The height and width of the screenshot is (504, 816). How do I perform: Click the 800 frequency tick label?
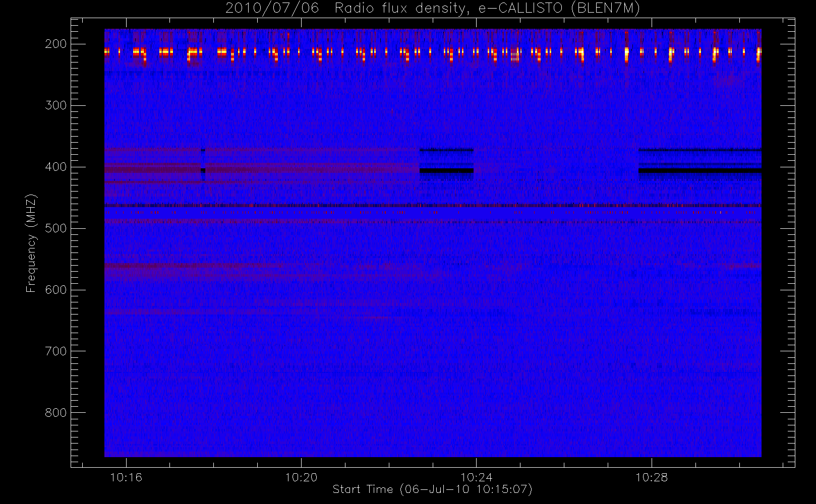point(55,413)
